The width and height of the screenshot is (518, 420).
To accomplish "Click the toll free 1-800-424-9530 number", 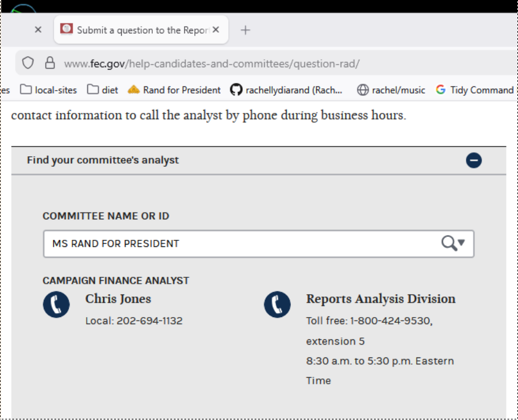I will pos(390,321).
